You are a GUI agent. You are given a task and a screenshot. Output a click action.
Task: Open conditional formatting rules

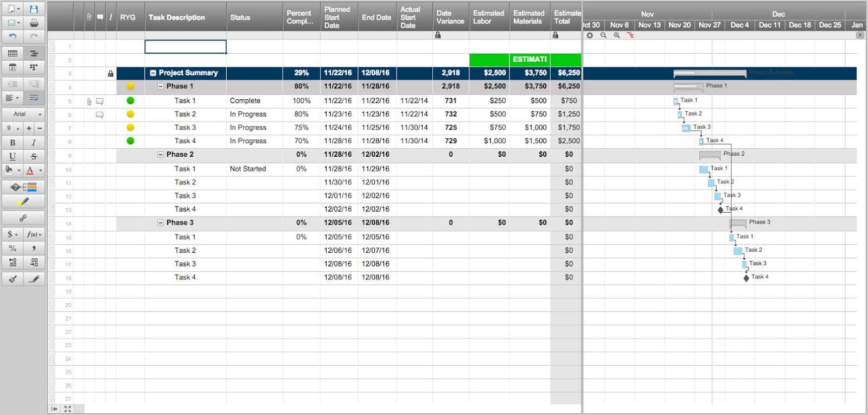(x=23, y=187)
